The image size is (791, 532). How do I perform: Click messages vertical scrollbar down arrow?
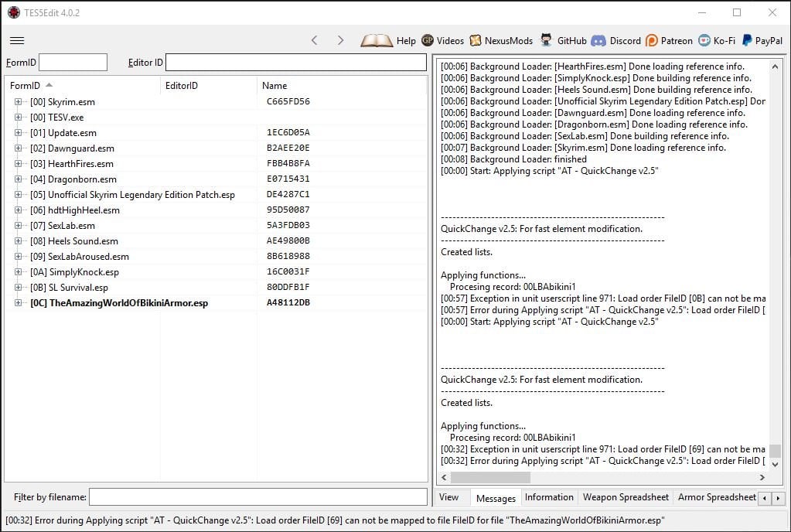pos(775,464)
